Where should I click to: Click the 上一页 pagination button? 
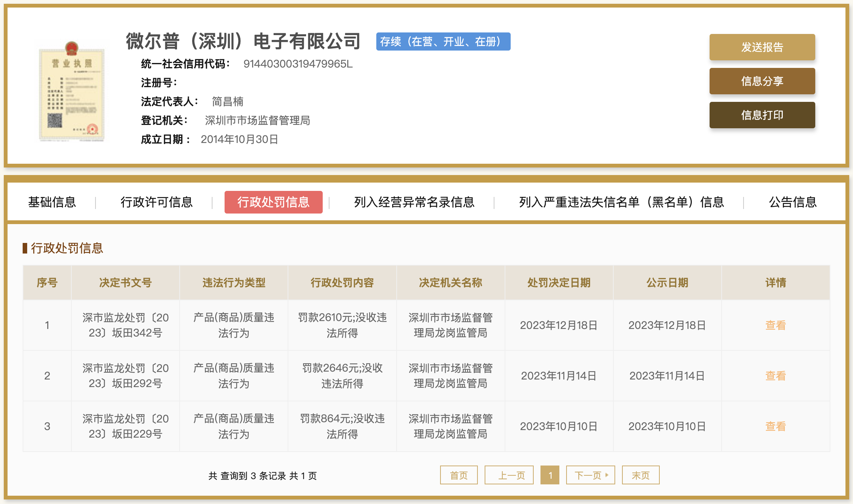[x=509, y=475]
